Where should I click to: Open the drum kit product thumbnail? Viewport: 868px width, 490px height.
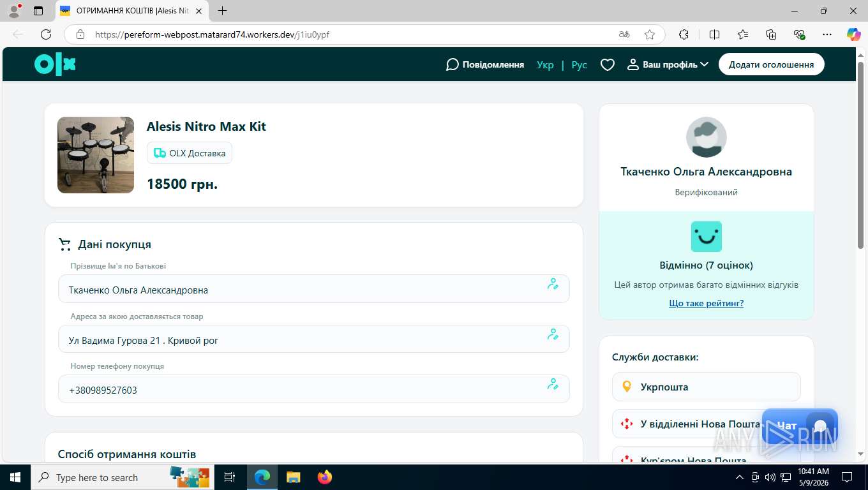(96, 155)
